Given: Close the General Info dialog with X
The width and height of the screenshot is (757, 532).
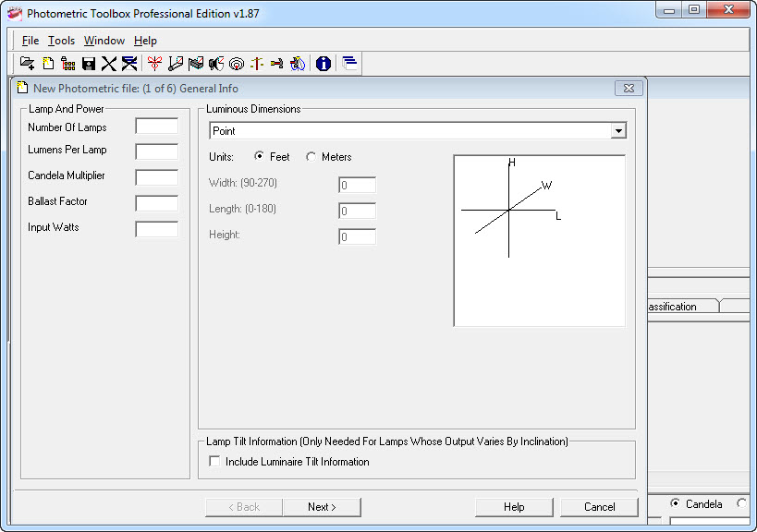Looking at the screenshot, I should (x=629, y=89).
